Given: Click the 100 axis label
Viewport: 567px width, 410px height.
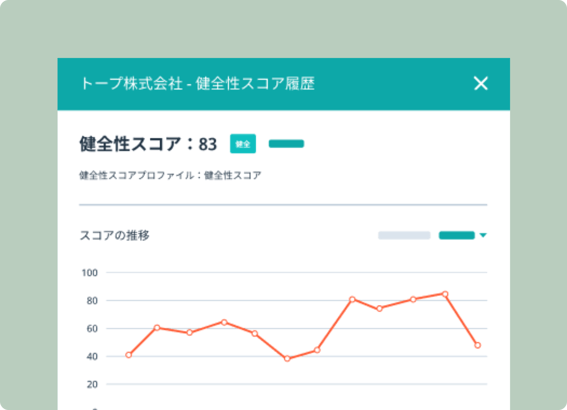Looking at the screenshot, I should [x=89, y=273].
